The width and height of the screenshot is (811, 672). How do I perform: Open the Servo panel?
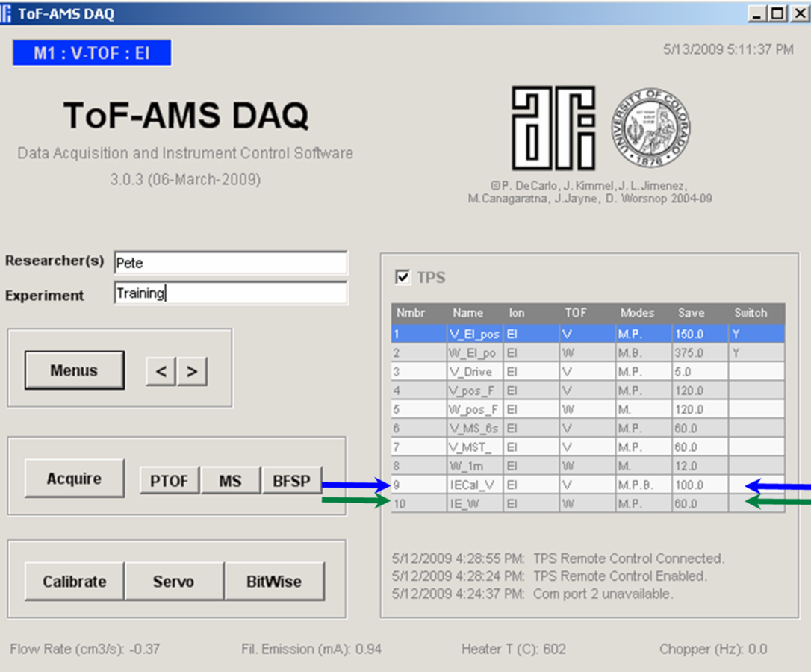pos(173,582)
